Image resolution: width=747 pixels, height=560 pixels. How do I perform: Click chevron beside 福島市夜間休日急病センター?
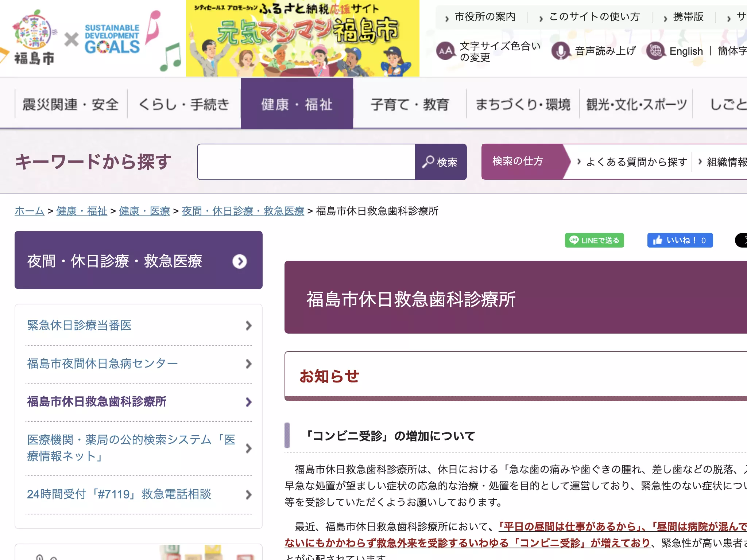click(x=248, y=364)
